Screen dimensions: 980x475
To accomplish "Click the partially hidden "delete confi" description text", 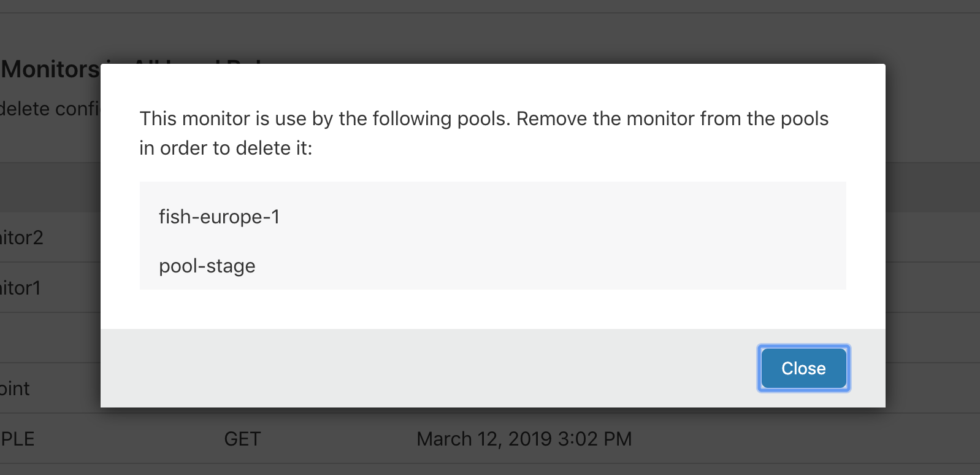I will click(50, 109).
